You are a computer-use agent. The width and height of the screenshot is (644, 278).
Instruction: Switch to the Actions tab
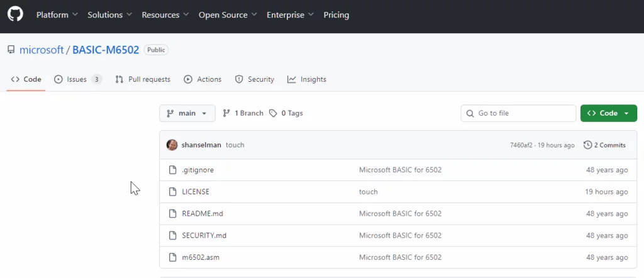point(203,79)
